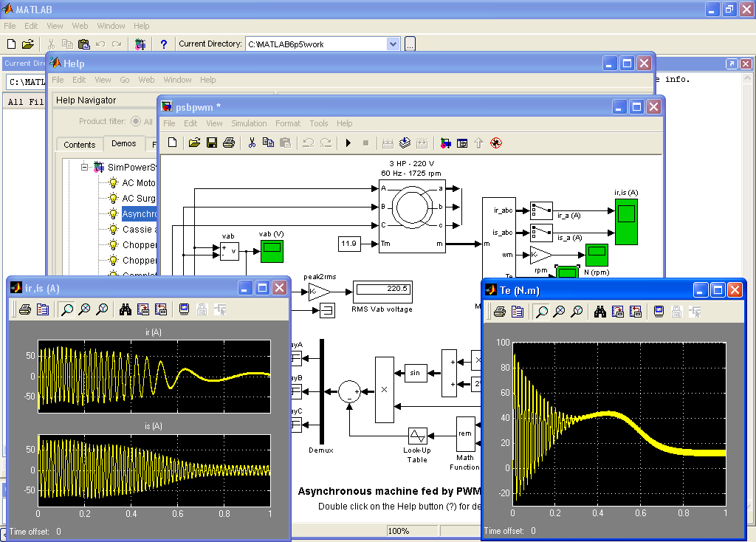The image size is (756, 542).
Task: Print the Te (N.m) scope
Action: click(x=500, y=312)
